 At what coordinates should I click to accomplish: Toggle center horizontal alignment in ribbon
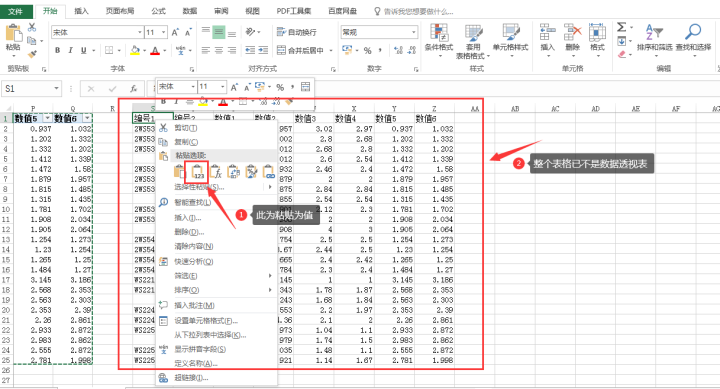(x=219, y=50)
